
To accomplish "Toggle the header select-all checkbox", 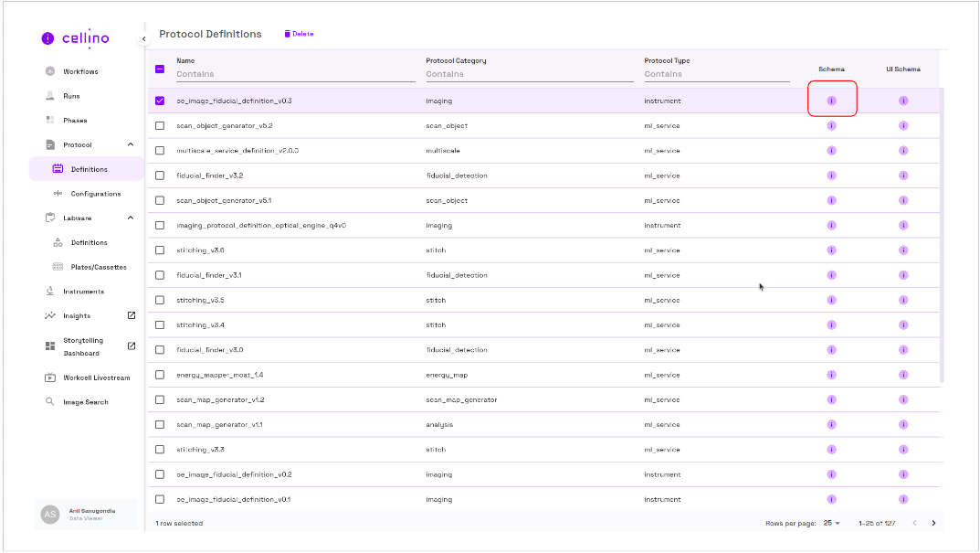I will pyautogui.click(x=160, y=69).
